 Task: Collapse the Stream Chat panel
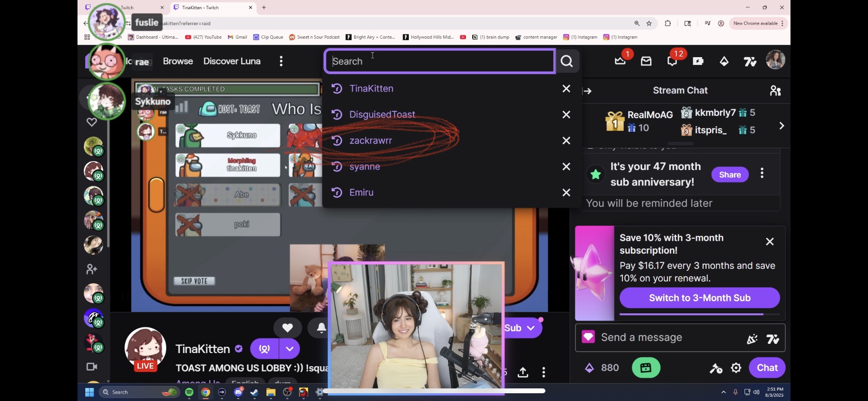[x=588, y=91]
